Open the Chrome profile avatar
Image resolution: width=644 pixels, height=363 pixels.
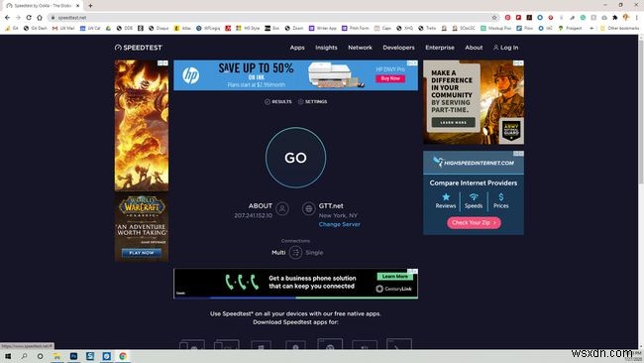pyautogui.click(x=626, y=17)
